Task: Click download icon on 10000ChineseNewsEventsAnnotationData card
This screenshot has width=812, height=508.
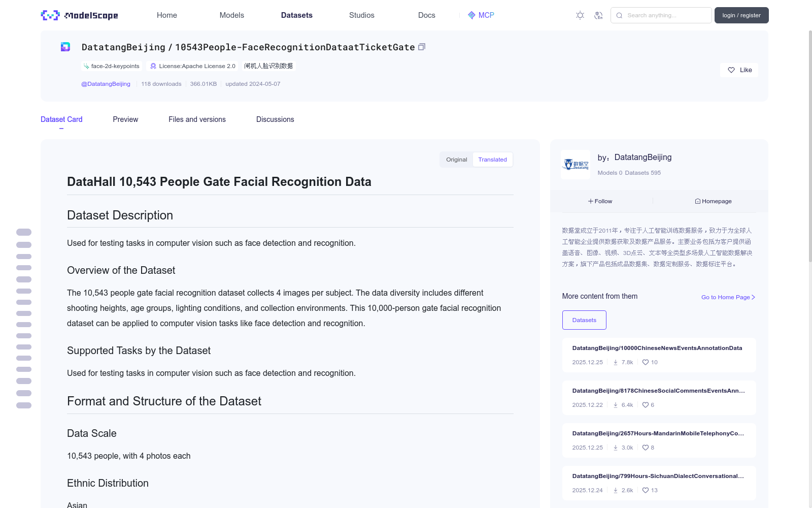Action: tap(616, 362)
